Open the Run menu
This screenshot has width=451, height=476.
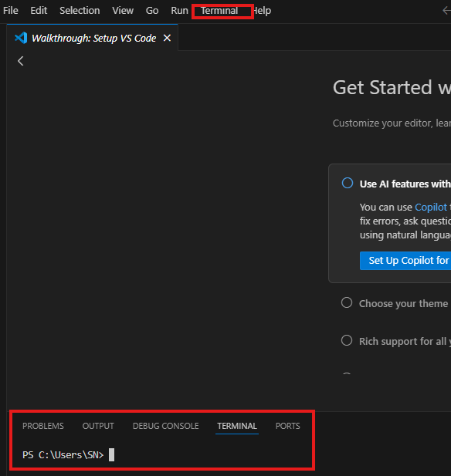[x=179, y=11]
